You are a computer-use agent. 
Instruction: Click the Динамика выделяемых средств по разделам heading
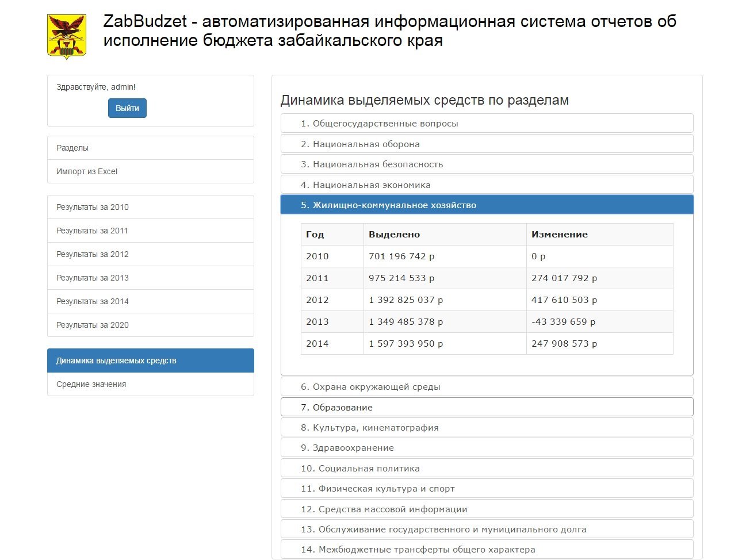point(424,100)
